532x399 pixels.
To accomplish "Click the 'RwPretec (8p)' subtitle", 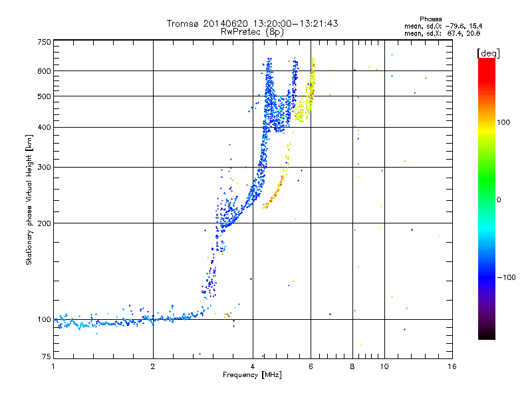I will coord(252,32).
